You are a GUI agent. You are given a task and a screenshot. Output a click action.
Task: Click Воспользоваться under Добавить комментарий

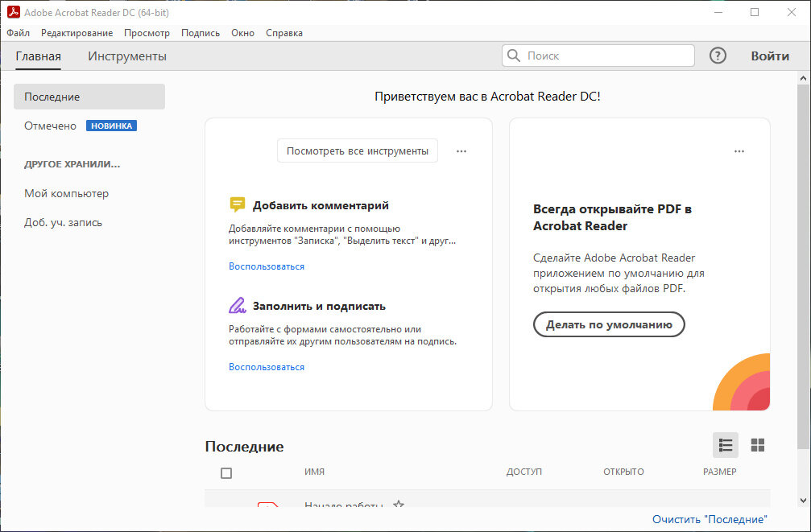[x=267, y=266]
